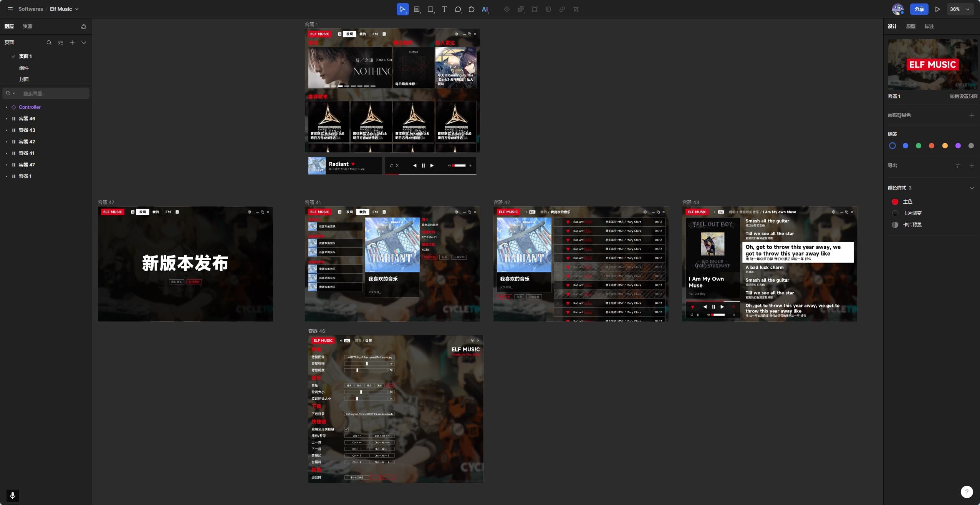Expand the Controller layer
The height and width of the screenshot is (505, 980).
pyautogui.click(x=6, y=107)
